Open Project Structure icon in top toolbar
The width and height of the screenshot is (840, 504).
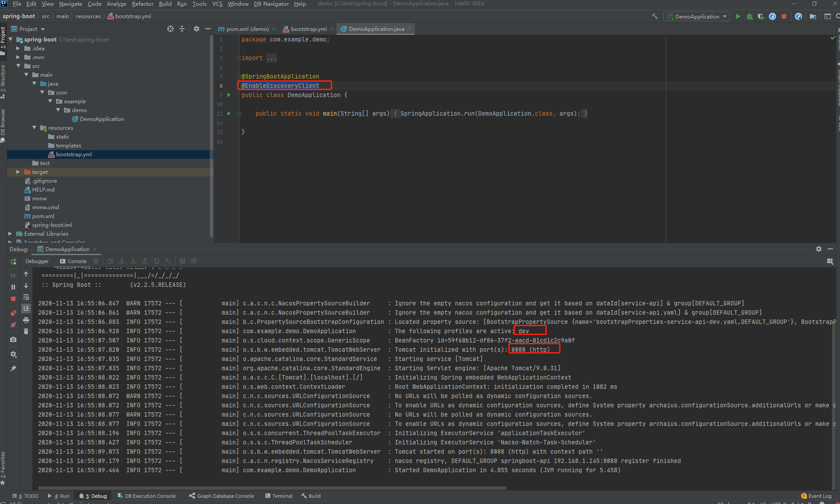coord(813,16)
